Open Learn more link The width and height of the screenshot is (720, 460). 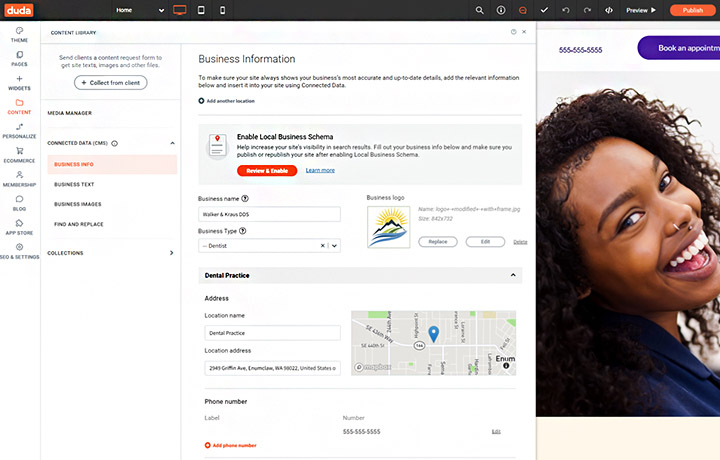click(x=320, y=170)
